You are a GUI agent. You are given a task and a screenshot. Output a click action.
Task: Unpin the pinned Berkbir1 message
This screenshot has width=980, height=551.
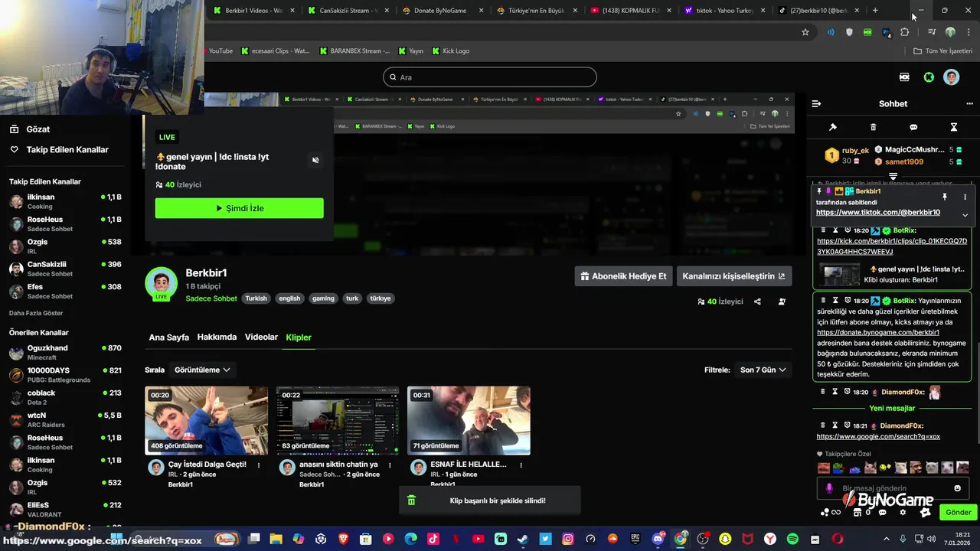coord(945,197)
